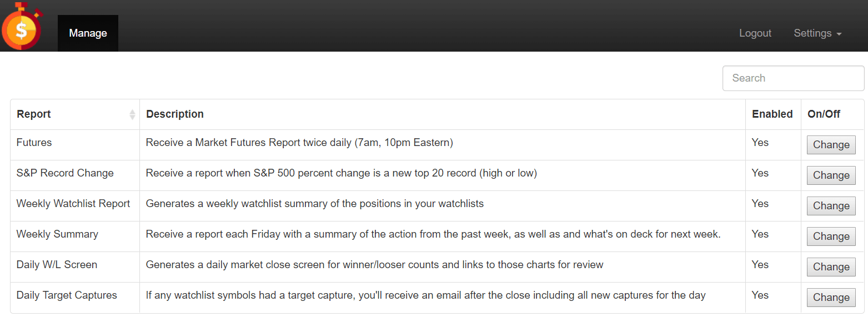Viewport: 868px width, 317px height.
Task: Click the Daily Target Captures row name
Action: point(67,295)
